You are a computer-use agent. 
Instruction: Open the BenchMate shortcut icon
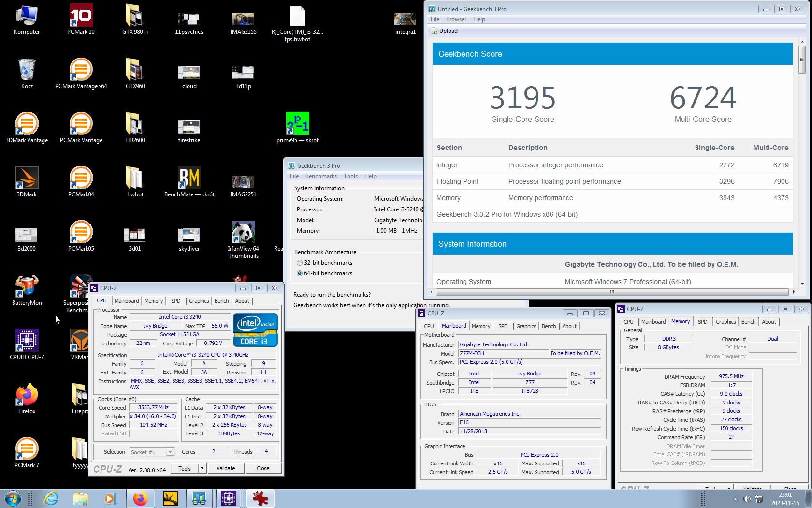[189, 182]
